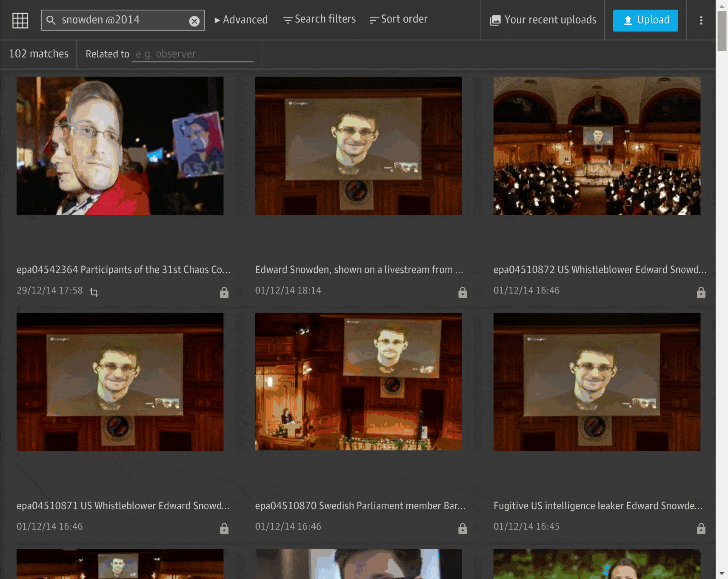The width and height of the screenshot is (728, 579).
Task: Click the lock icon on epa04510872 card
Action: (x=701, y=292)
